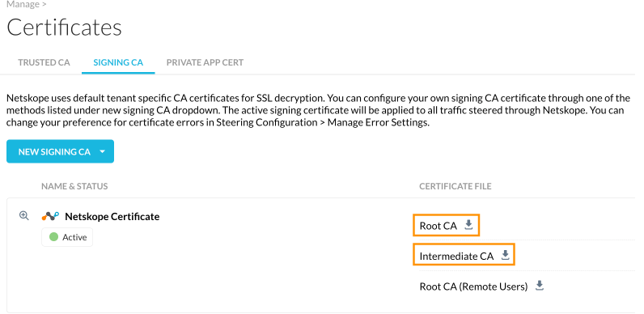Click the Name & Status column header
Viewport: 644px width, 314px height.
(74, 186)
